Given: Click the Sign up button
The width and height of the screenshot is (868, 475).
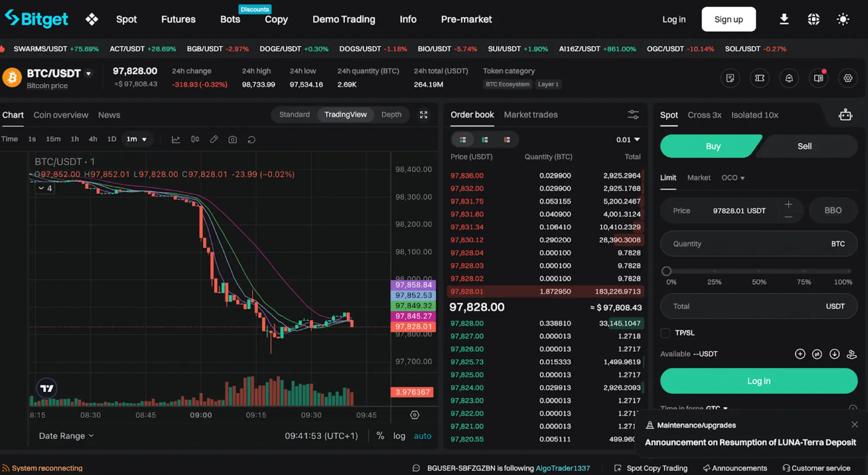Looking at the screenshot, I should (x=729, y=19).
